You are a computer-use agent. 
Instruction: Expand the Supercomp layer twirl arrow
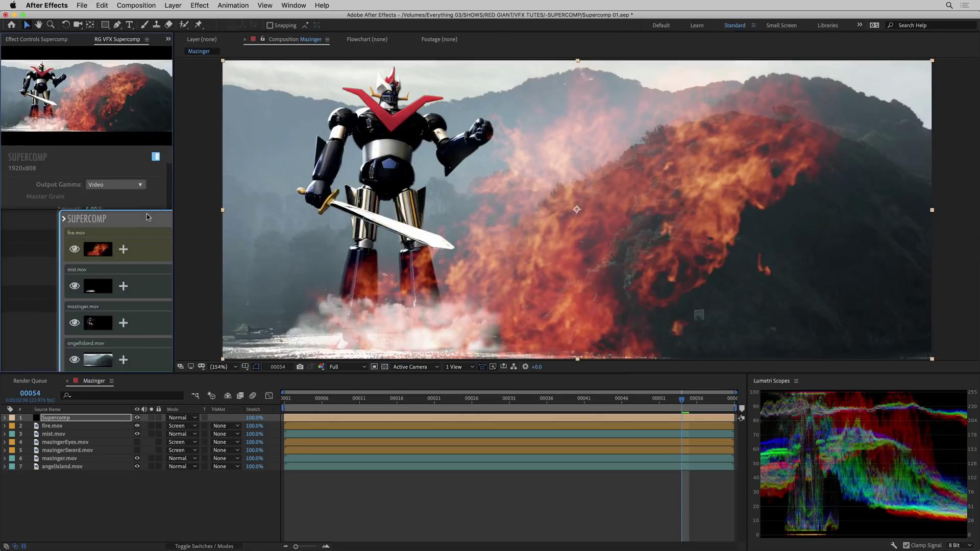(x=5, y=417)
